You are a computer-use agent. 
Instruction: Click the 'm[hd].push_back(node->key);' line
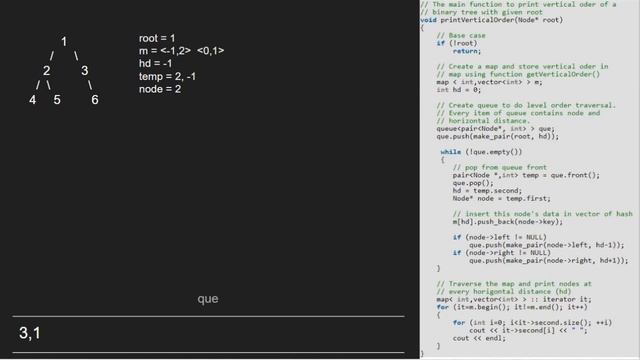pos(508,222)
